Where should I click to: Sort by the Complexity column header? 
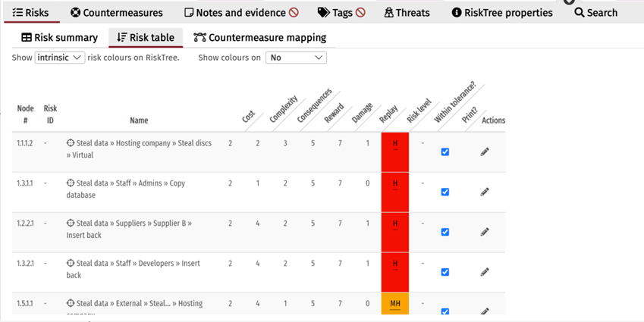pyautogui.click(x=284, y=109)
